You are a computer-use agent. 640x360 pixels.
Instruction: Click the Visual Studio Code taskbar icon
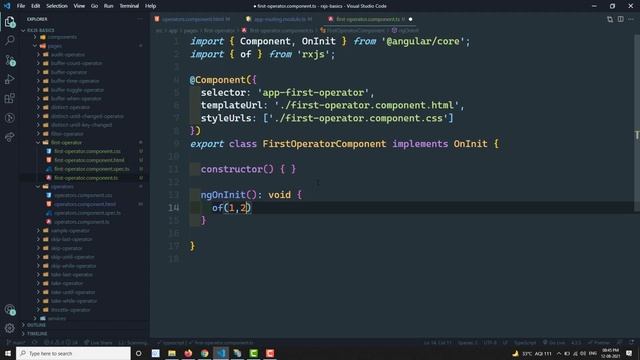(x=221, y=353)
